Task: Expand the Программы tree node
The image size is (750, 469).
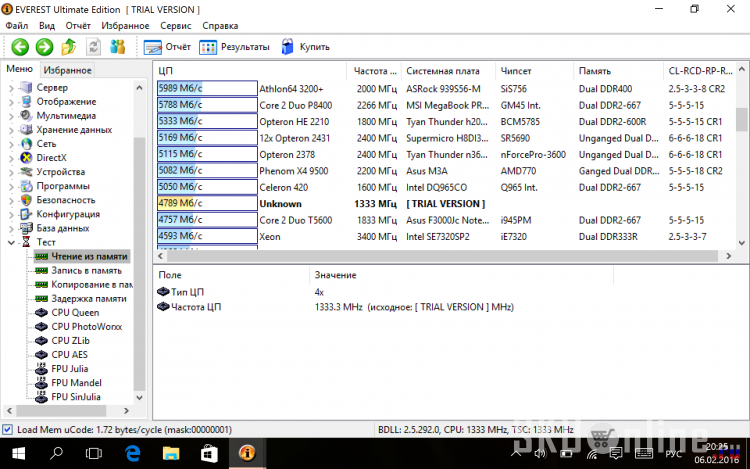Action: pyautogui.click(x=11, y=186)
